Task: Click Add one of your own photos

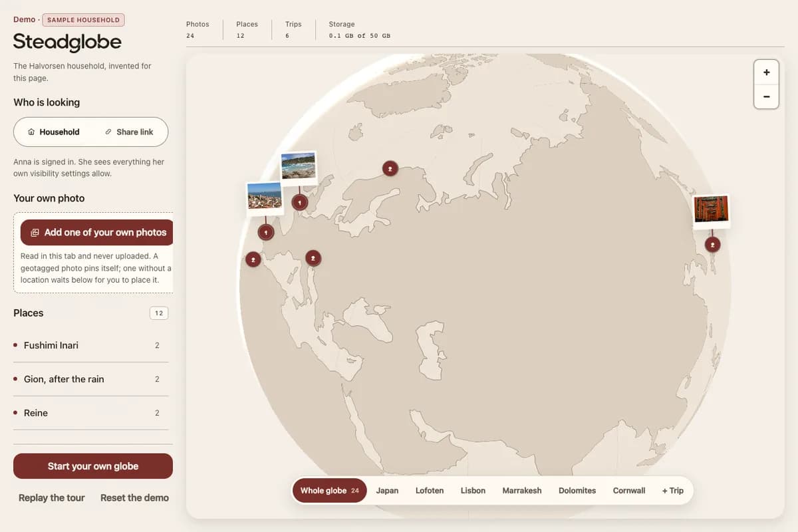Action: coord(97,232)
